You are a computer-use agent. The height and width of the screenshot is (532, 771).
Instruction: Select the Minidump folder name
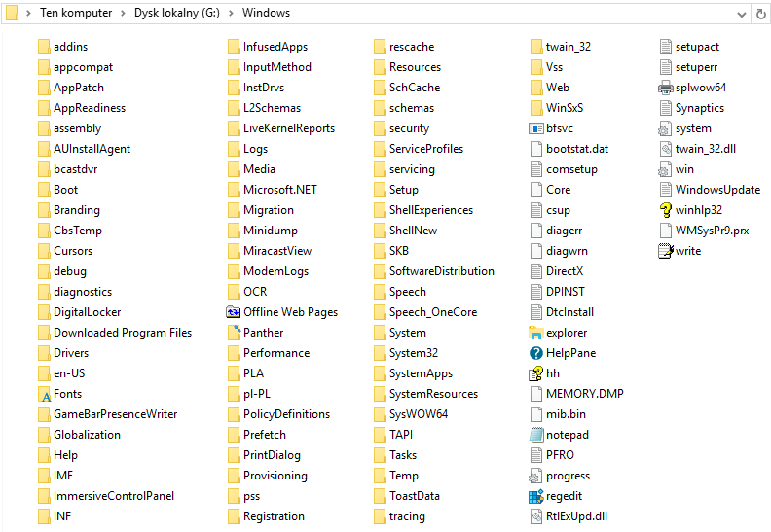pos(271,231)
